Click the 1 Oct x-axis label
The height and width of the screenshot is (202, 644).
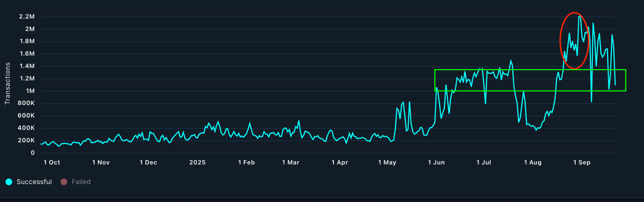coord(52,162)
